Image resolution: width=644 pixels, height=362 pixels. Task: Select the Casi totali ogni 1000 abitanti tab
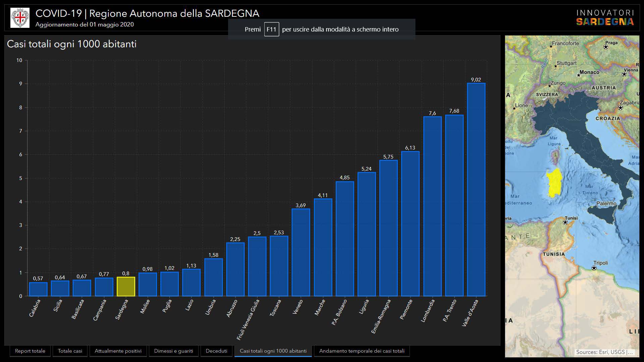(273, 351)
